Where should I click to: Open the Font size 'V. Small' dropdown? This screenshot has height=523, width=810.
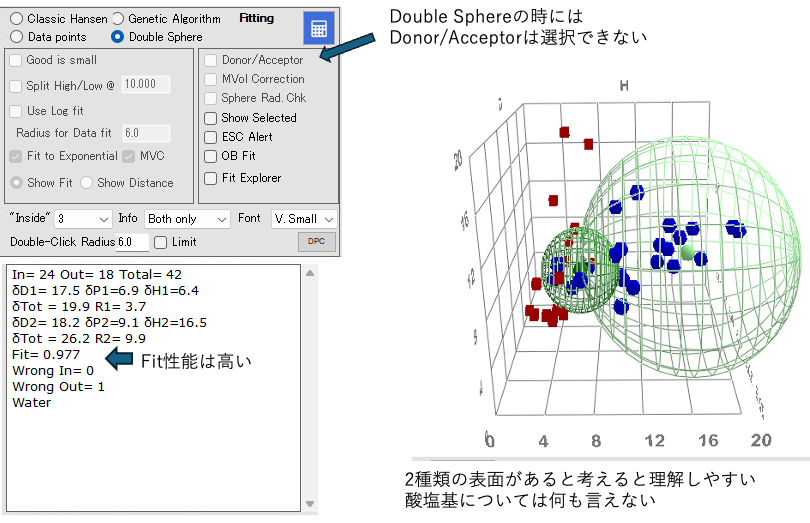point(304,218)
